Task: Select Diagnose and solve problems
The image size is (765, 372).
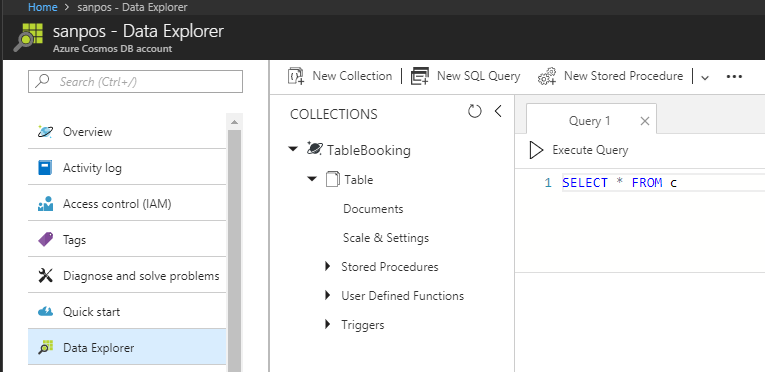Action: [x=127, y=276]
